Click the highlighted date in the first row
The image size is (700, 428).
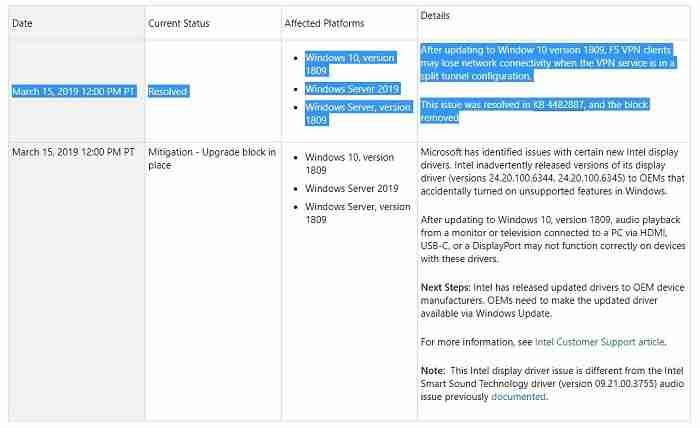click(73, 91)
